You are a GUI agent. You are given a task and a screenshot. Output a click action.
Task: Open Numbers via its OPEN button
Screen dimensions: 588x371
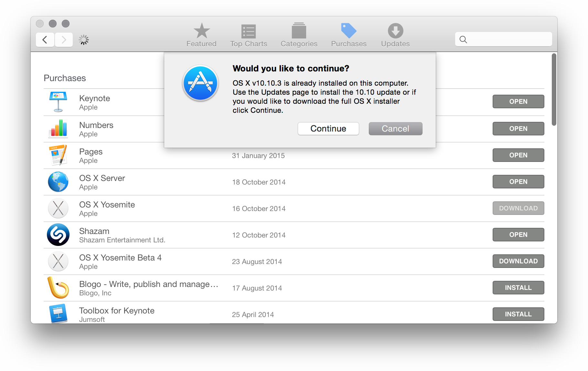(x=518, y=129)
